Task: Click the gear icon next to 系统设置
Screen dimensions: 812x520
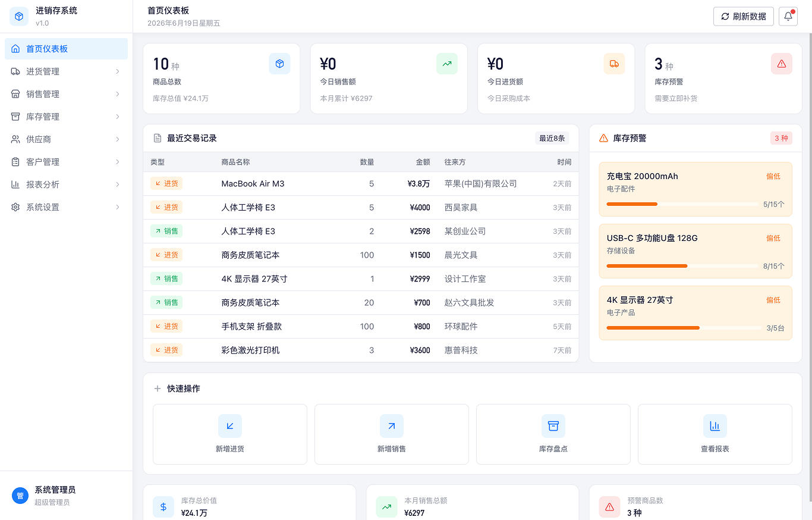Action: tap(15, 207)
